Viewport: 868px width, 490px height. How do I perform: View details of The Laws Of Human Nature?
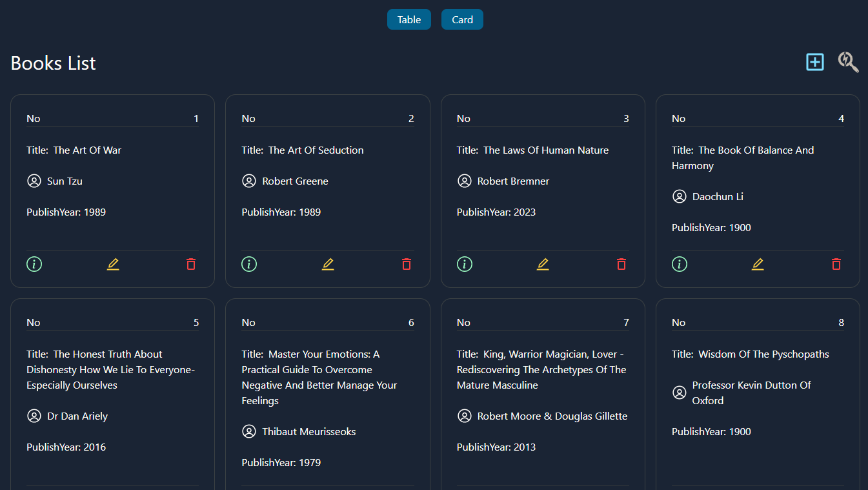465,264
